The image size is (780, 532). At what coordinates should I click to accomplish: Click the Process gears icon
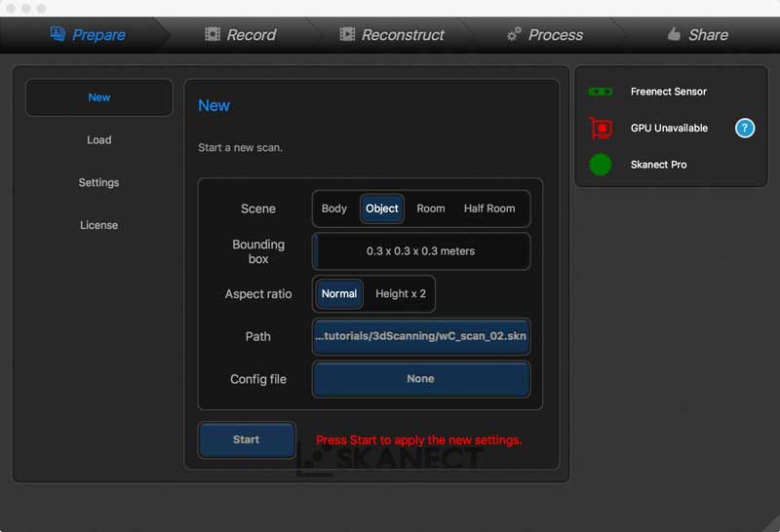tap(514, 34)
